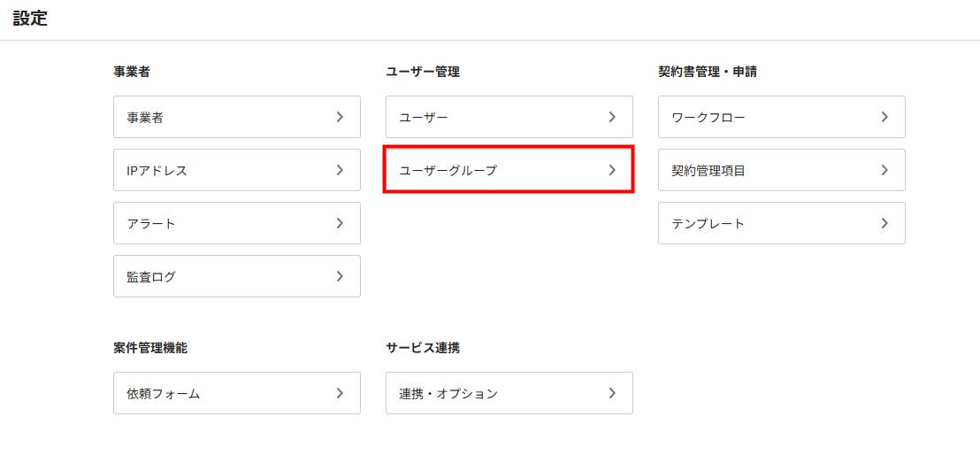
Task: Open the アラート settings
Action: point(237,223)
